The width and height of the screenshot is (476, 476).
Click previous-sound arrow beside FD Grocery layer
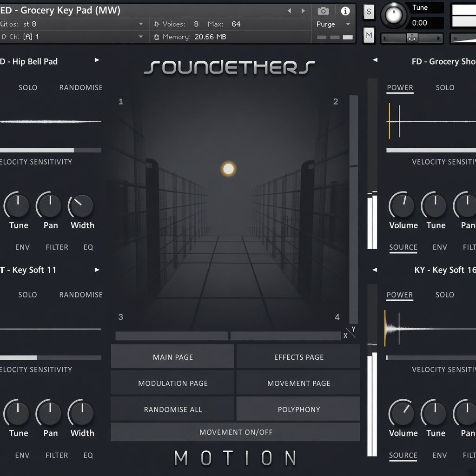pos(375,60)
